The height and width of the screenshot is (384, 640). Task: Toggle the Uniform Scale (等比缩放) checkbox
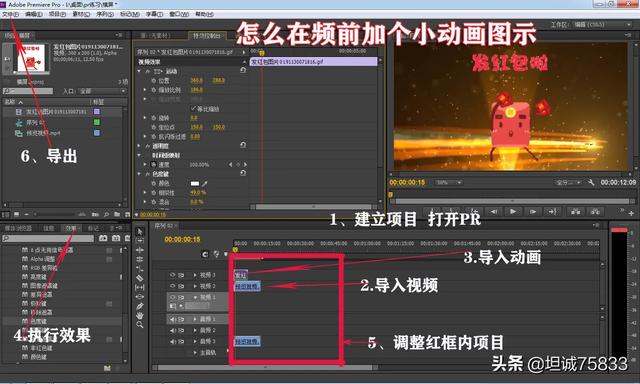tap(193, 109)
